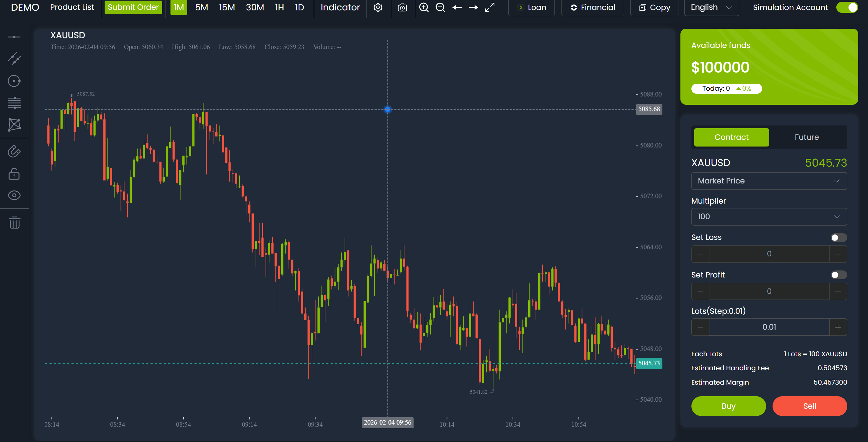Take a chart screenshot with camera icon
Image resolution: width=868 pixels, height=442 pixels.
tap(402, 7)
